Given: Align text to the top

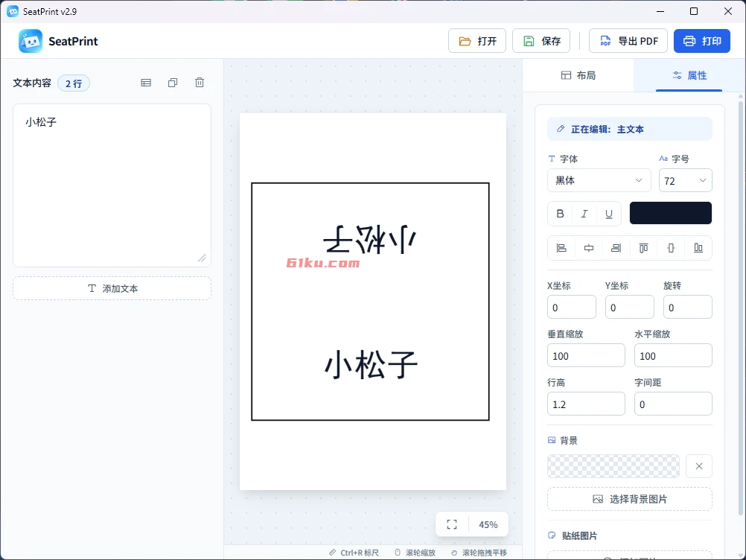Looking at the screenshot, I should (643, 248).
